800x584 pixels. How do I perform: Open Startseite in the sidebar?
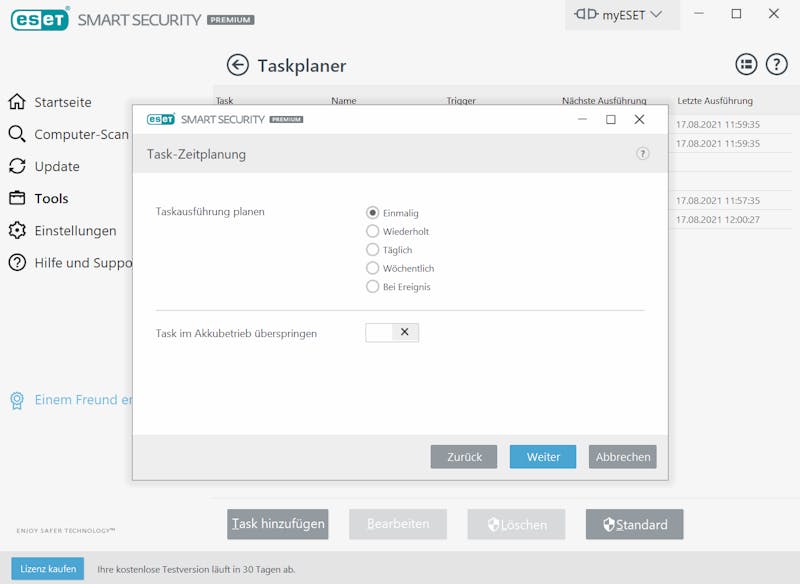63,102
